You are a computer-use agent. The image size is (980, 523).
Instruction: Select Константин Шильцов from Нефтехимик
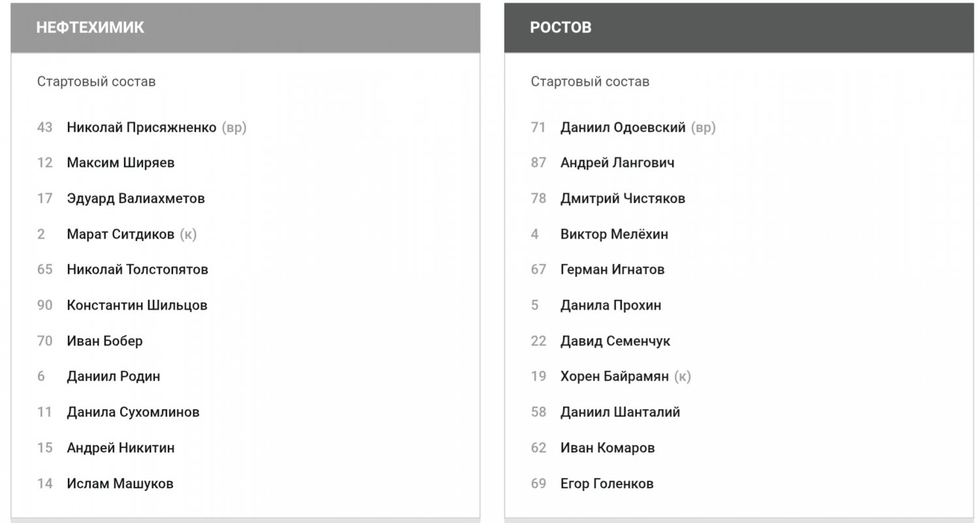(137, 305)
